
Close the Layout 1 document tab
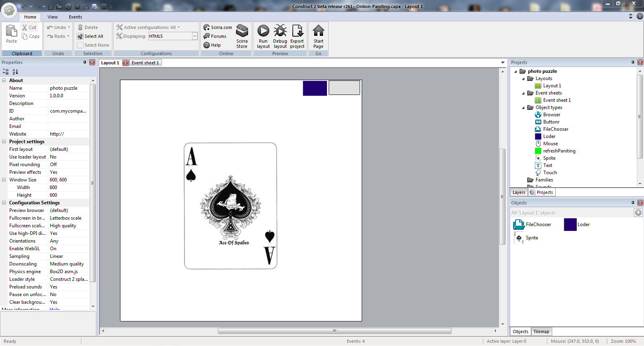pos(126,63)
